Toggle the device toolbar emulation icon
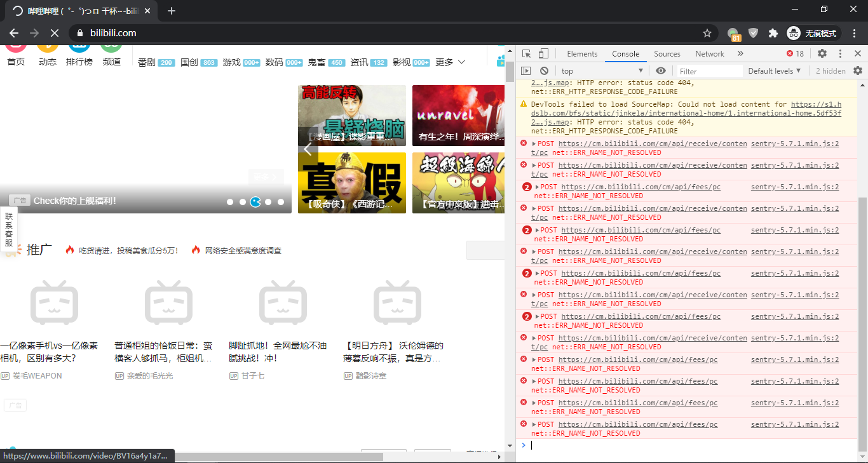The width and height of the screenshot is (868, 463). [x=543, y=54]
